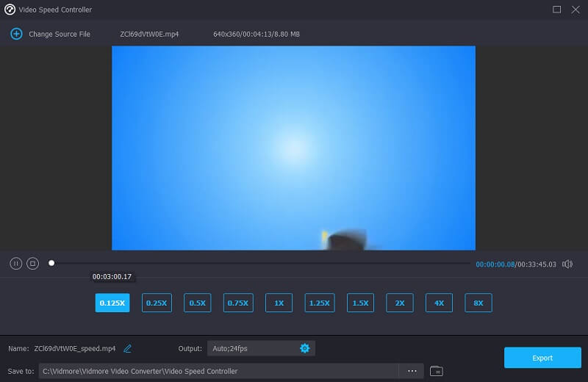Mute the volume speaker icon

567,264
